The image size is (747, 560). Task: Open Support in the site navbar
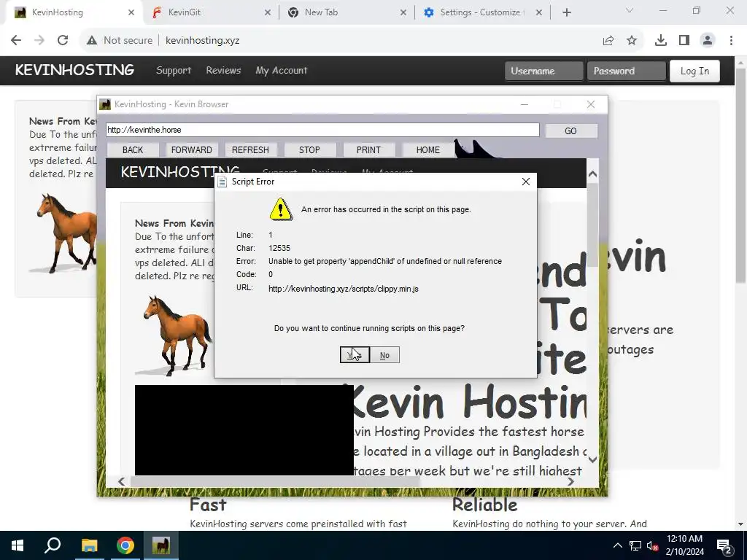pos(174,71)
